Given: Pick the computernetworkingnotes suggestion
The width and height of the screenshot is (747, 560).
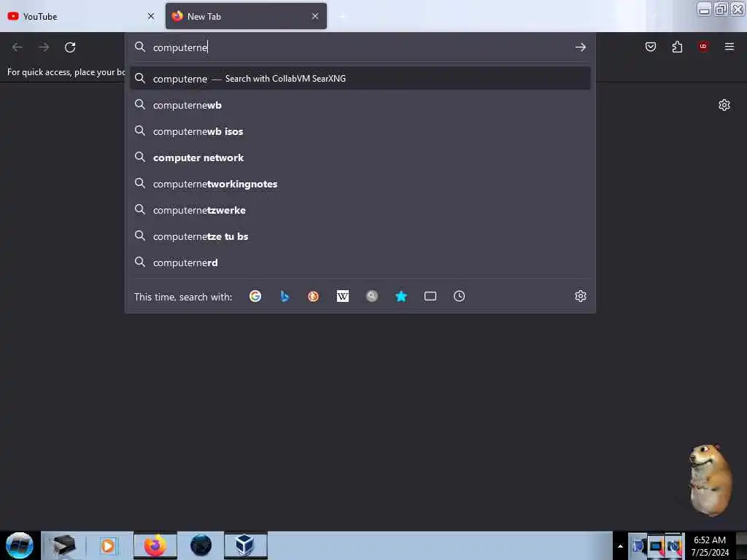Looking at the screenshot, I should coord(360,183).
